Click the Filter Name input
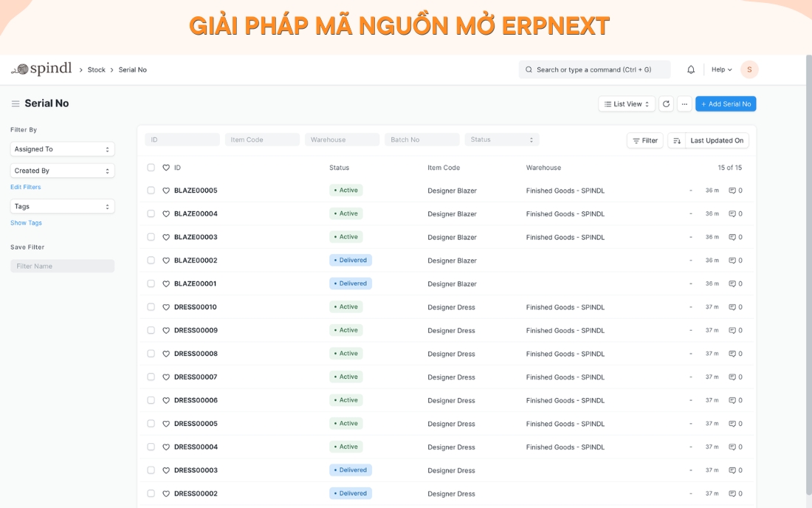The width and height of the screenshot is (812, 508). coord(62,266)
